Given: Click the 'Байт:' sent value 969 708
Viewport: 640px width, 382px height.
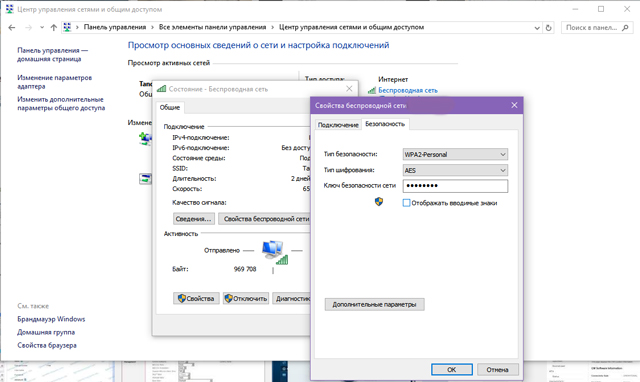Looking at the screenshot, I should pyautogui.click(x=245, y=269).
